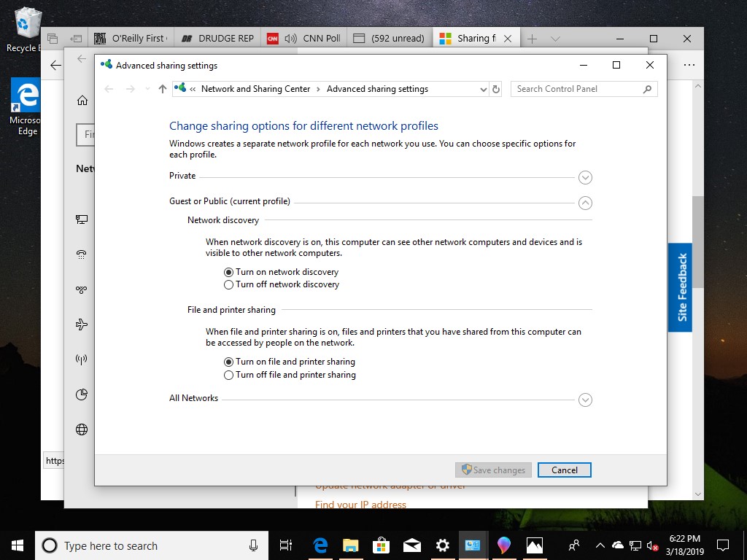Click Network and Sharing Center breadcrumb
This screenshot has height=560, width=747.
point(255,89)
